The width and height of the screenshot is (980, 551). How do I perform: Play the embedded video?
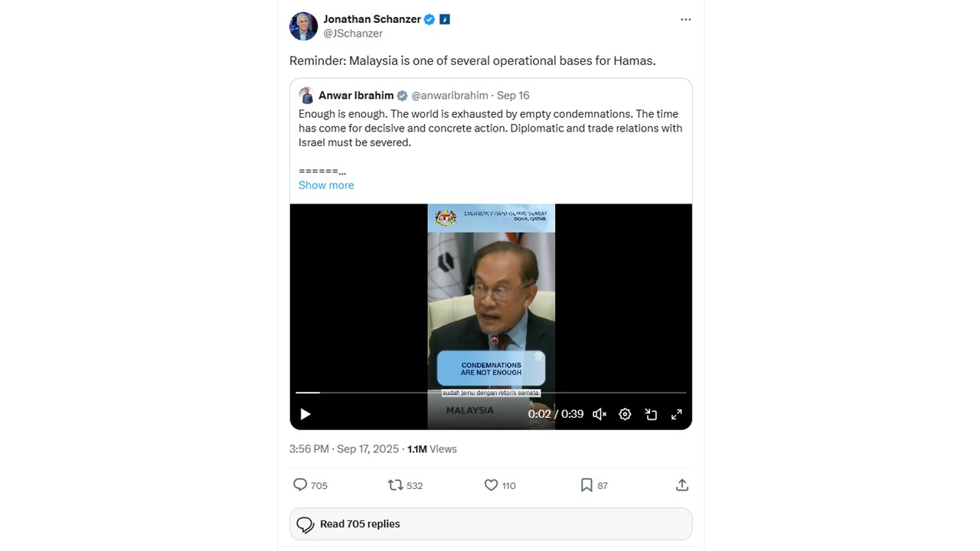click(x=305, y=414)
